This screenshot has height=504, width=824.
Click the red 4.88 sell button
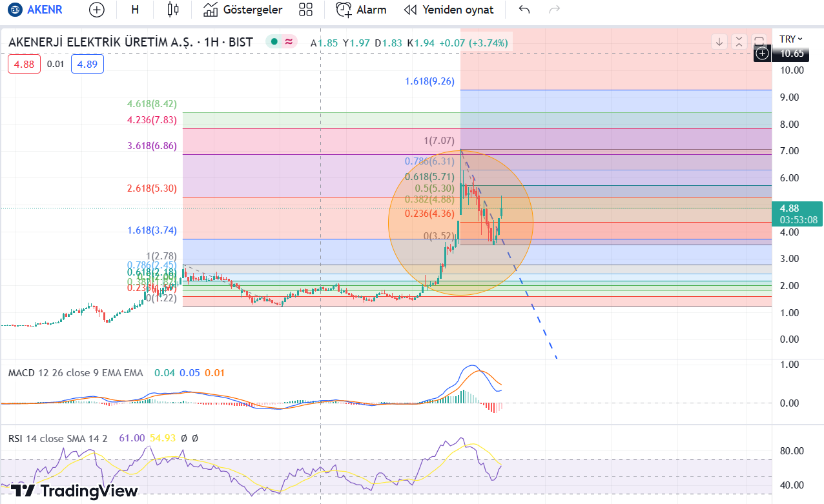(x=25, y=64)
